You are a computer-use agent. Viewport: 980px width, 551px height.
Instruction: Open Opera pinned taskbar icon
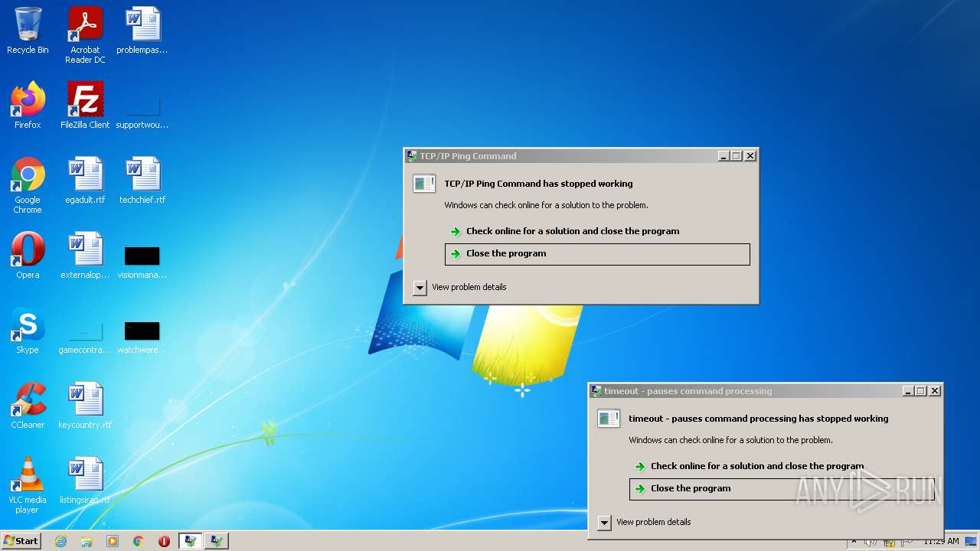coord(164,541)
